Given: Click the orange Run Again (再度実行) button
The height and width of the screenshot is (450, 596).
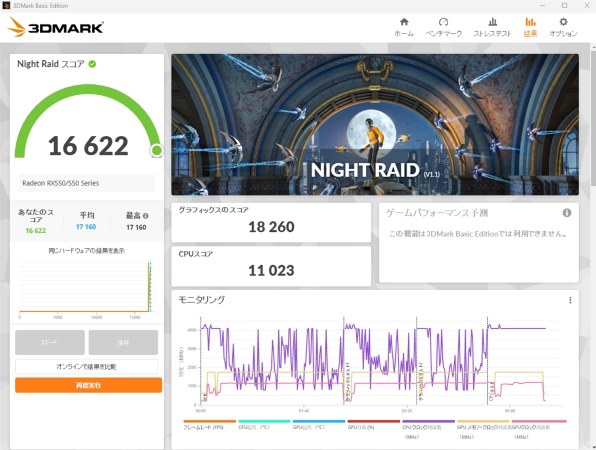Looking at the screenshot, I should pos(89,385).
